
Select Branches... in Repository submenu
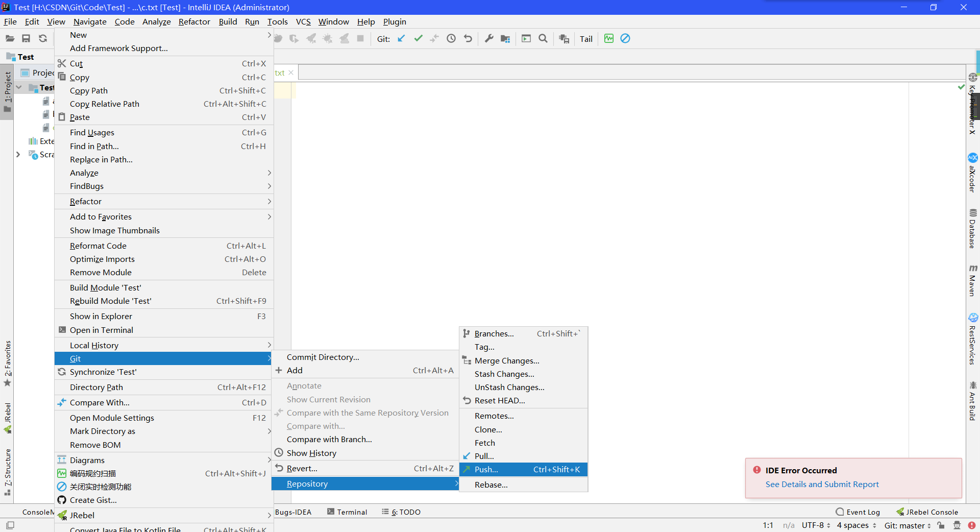click(523, 333)
